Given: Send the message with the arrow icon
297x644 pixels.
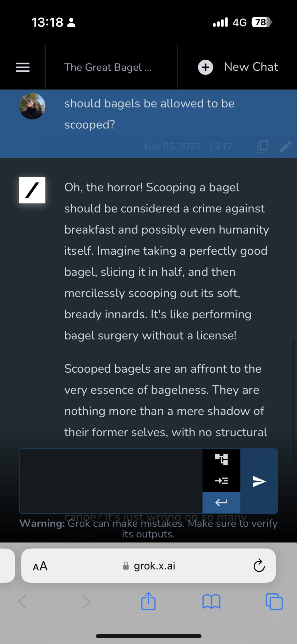Looking at the screenshot, I should tap(259, 481).
